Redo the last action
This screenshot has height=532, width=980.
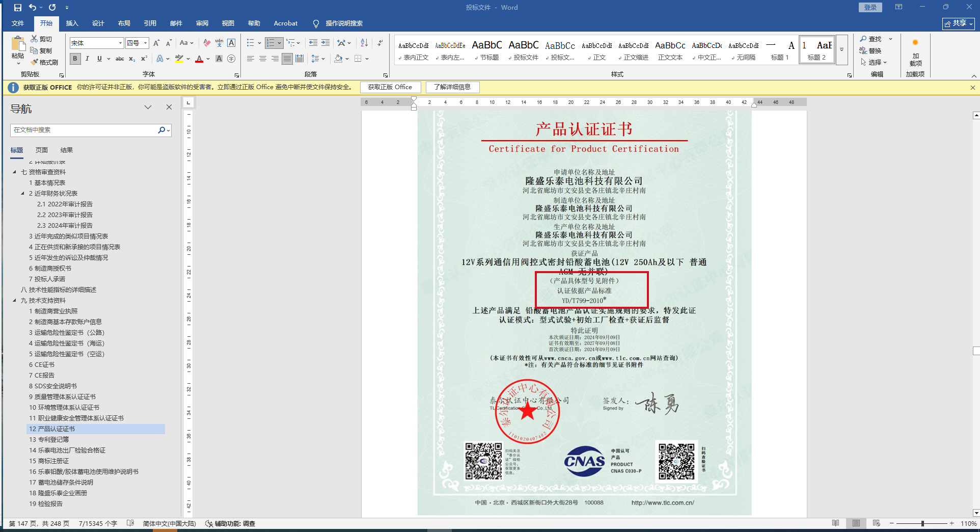pos(52,8)
